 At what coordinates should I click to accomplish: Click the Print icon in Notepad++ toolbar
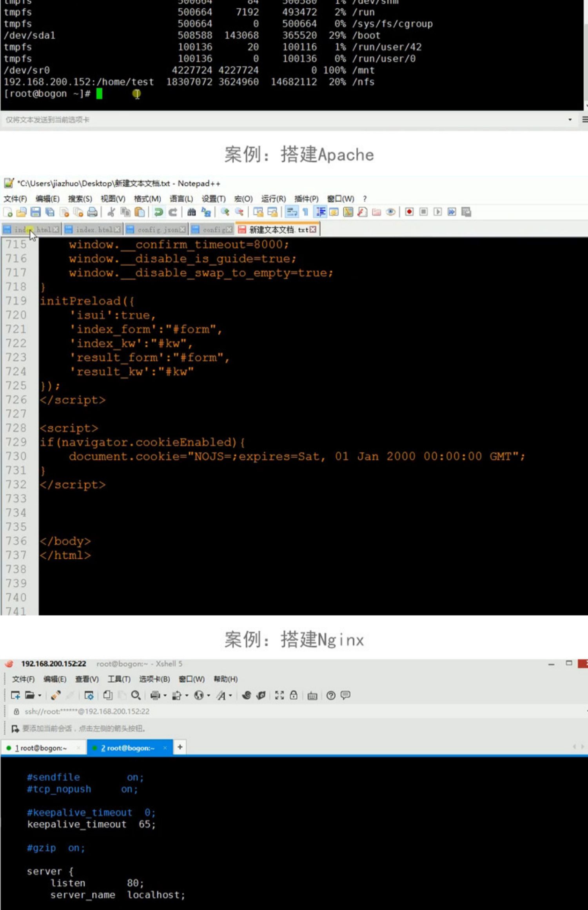tap(92, 212)
